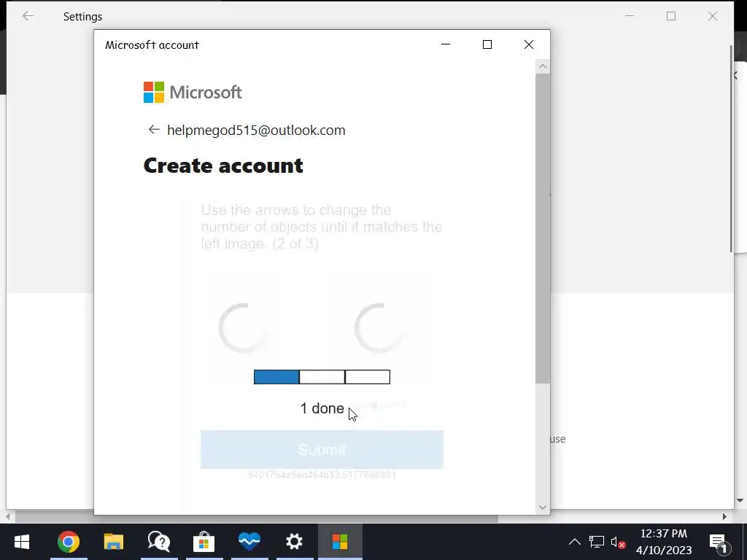Click the Settings horizontal scrollbar left arrow
The image size is (747, 560).
(x=8, y=517)
